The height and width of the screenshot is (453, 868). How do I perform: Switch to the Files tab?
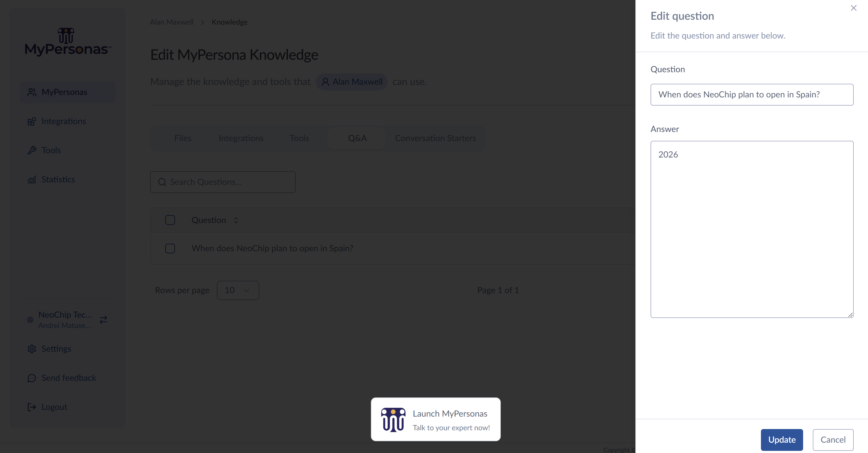coord(183,138)
